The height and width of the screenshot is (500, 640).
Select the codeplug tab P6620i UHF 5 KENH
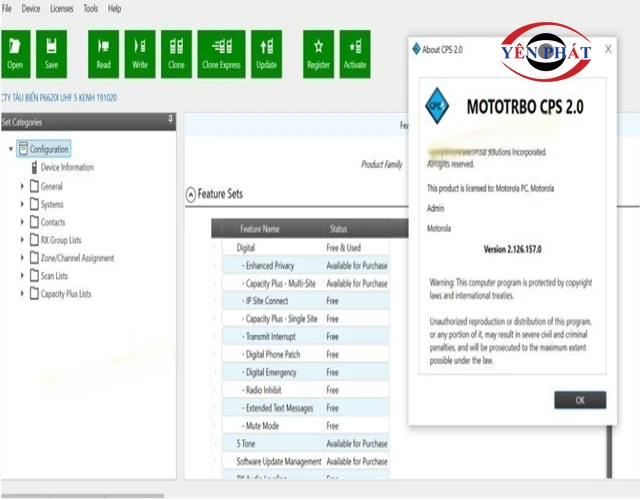pyautogui.click(x=59, y=98)
